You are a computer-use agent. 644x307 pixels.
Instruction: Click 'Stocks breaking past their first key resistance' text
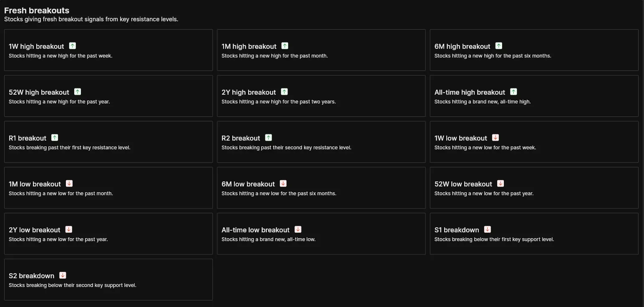[70, 148]
